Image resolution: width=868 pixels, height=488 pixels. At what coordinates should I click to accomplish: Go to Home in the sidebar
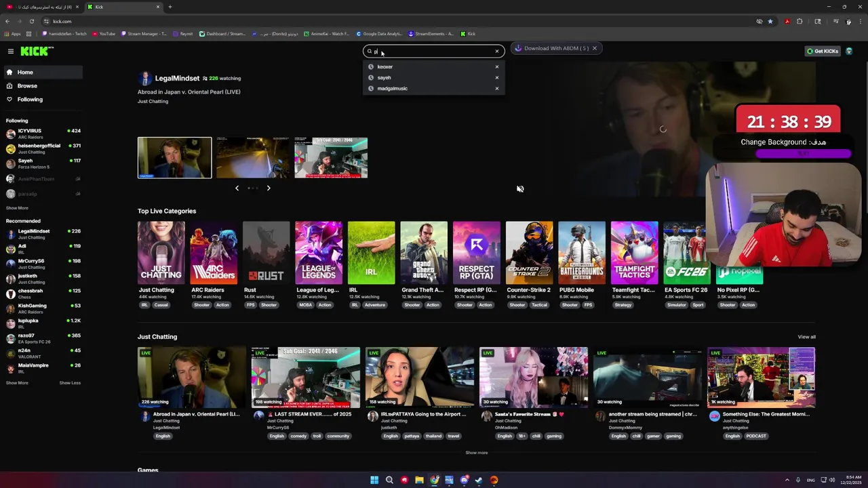42,72
